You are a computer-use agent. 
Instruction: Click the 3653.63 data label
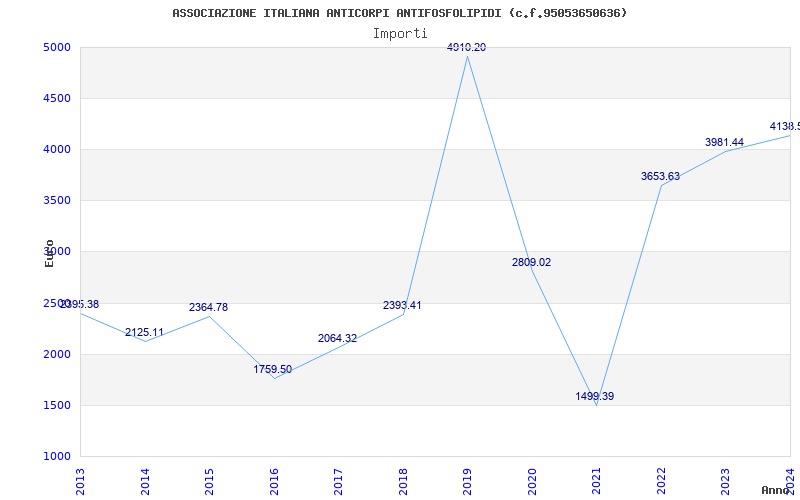(x=660, y=177)
